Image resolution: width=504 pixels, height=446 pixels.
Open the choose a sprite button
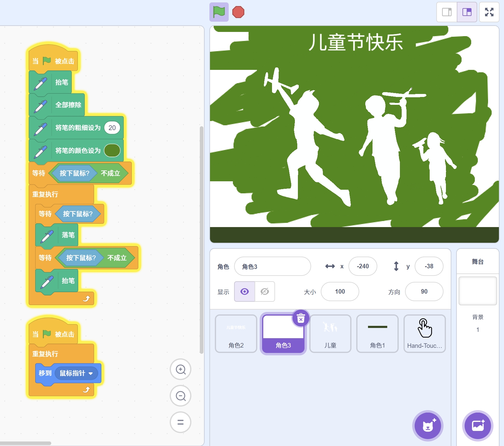(428, 426)
